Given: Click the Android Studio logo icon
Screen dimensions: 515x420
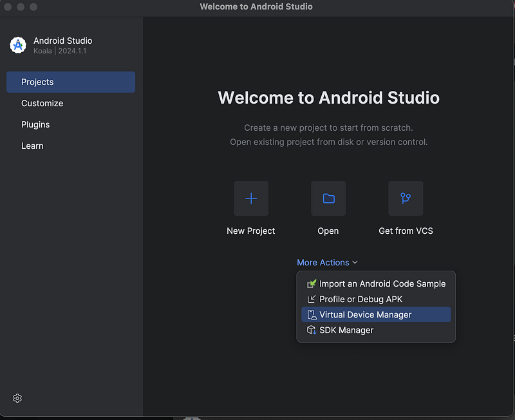Looking at the screenshot, I should tap(18, 45).
